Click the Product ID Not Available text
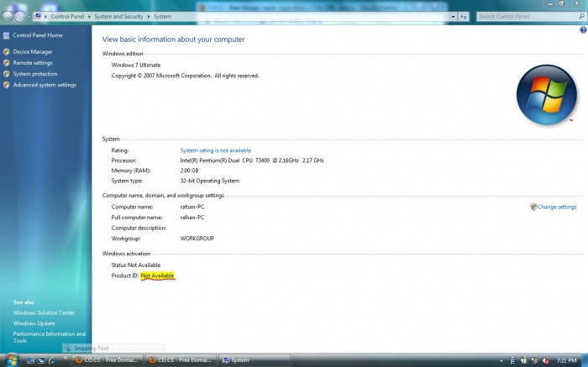Viewport: 588px width, 367px height. 158,275
